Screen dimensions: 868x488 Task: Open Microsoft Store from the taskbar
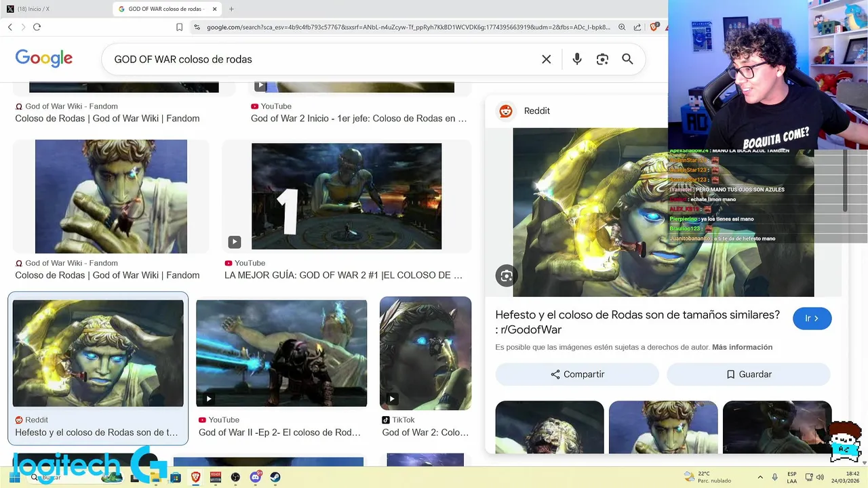coord(176,477)
